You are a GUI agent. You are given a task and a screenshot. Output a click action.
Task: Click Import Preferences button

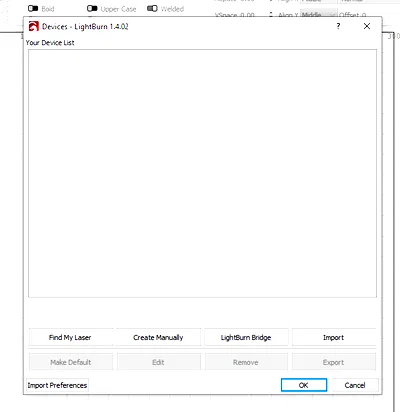57,385
